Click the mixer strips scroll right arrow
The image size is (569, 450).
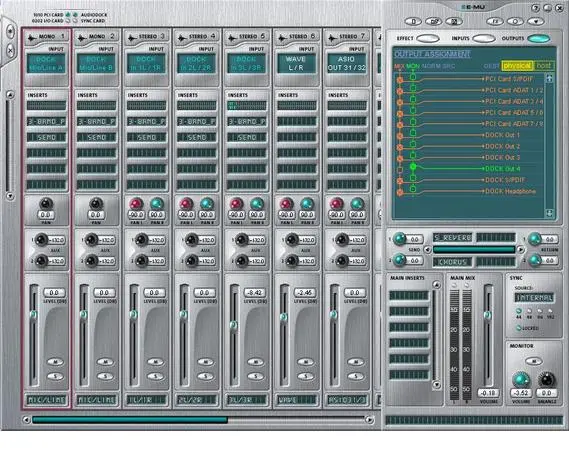(369, 420)
